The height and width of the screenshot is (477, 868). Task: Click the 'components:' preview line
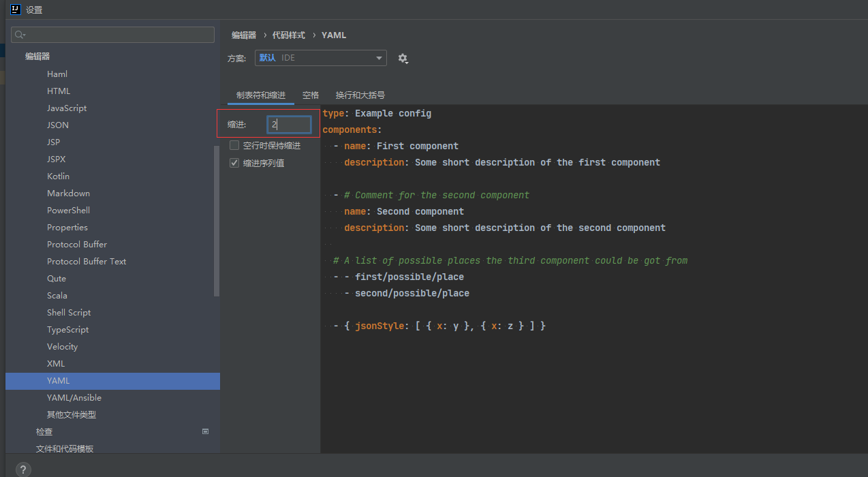pyautogui.click(x=352, y=129)
